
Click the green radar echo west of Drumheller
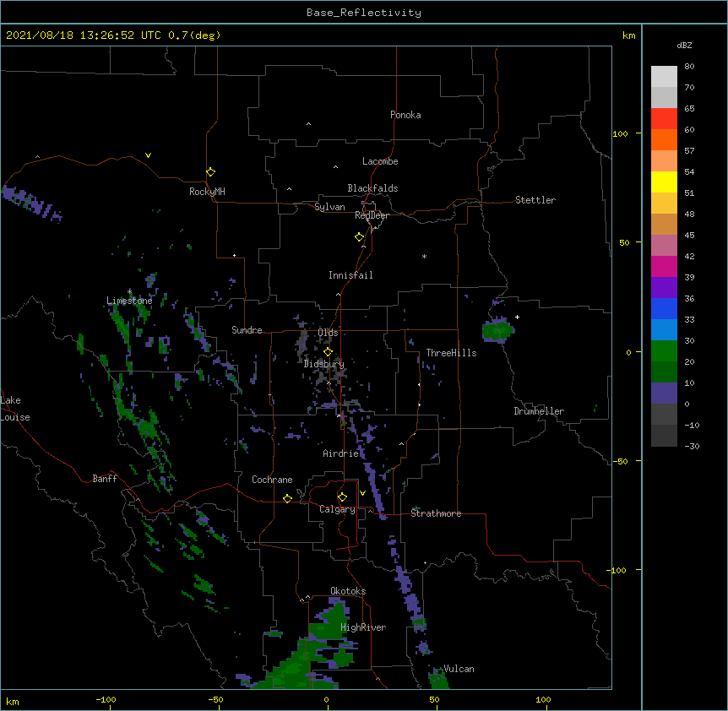[498, 330]
